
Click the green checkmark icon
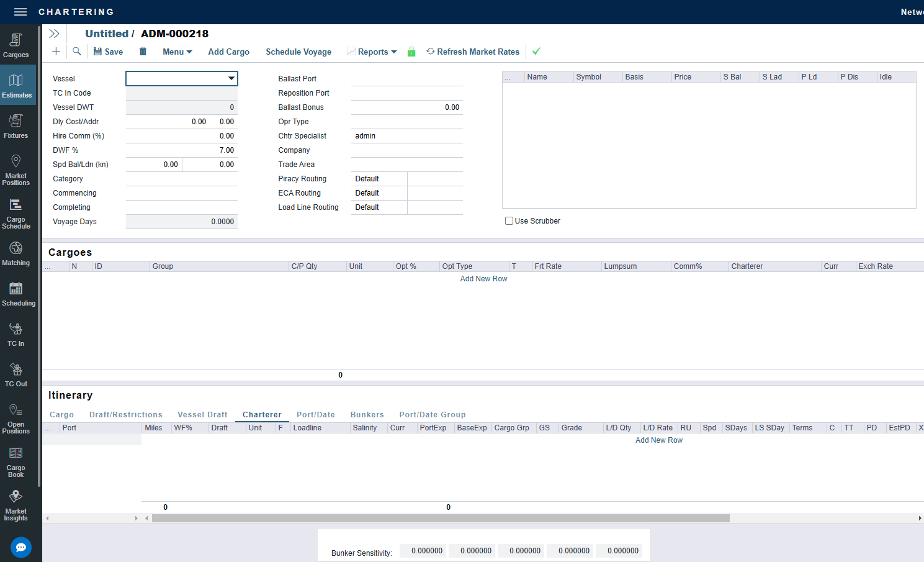(536, 52)
